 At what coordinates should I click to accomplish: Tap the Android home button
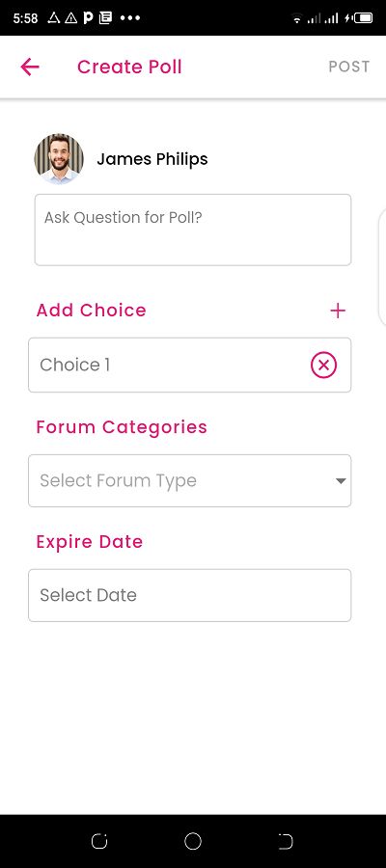(x=193, y=841)
